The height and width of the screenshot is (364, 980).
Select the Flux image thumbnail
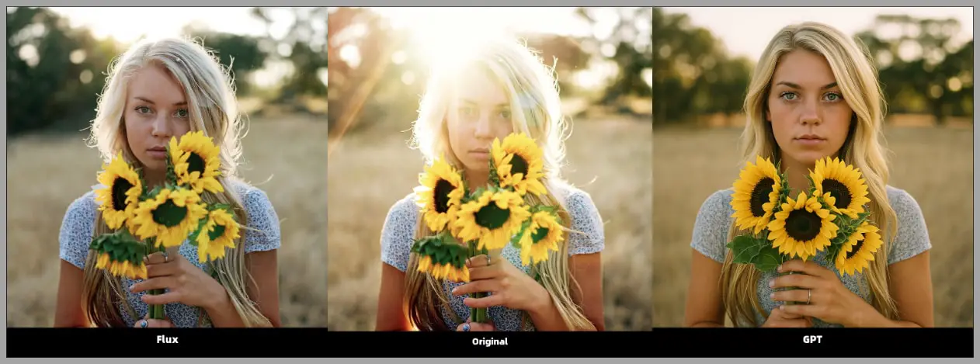(x=167, y=167)
